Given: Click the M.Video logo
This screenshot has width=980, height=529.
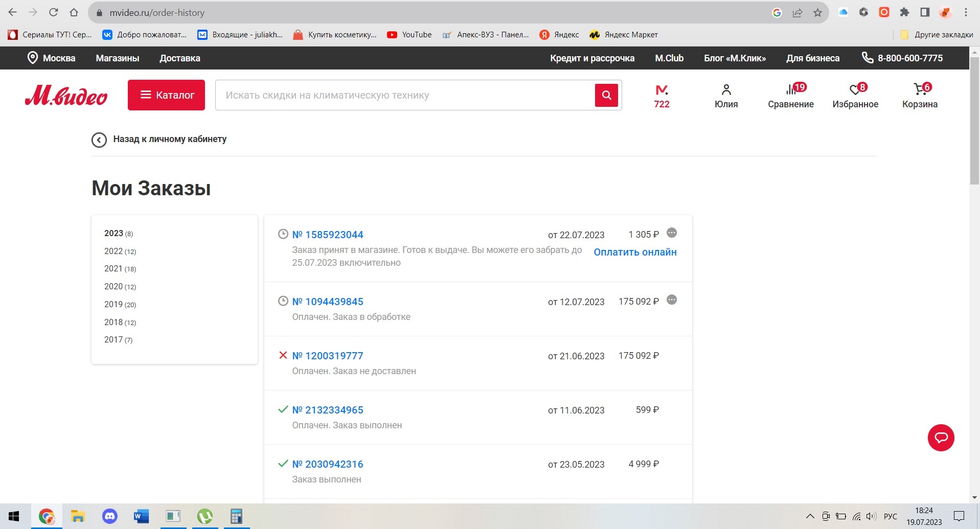Looking at the screenshot, I should 66,95.
